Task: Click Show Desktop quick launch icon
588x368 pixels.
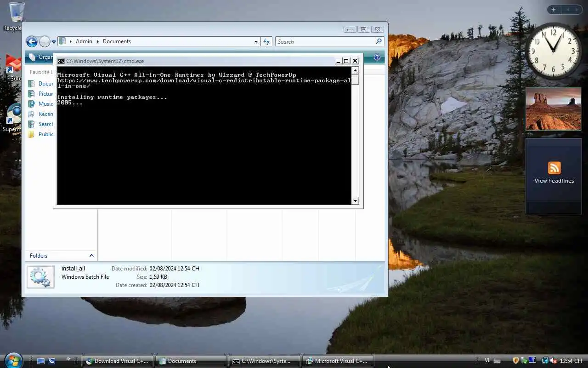Action: point(40,361)
